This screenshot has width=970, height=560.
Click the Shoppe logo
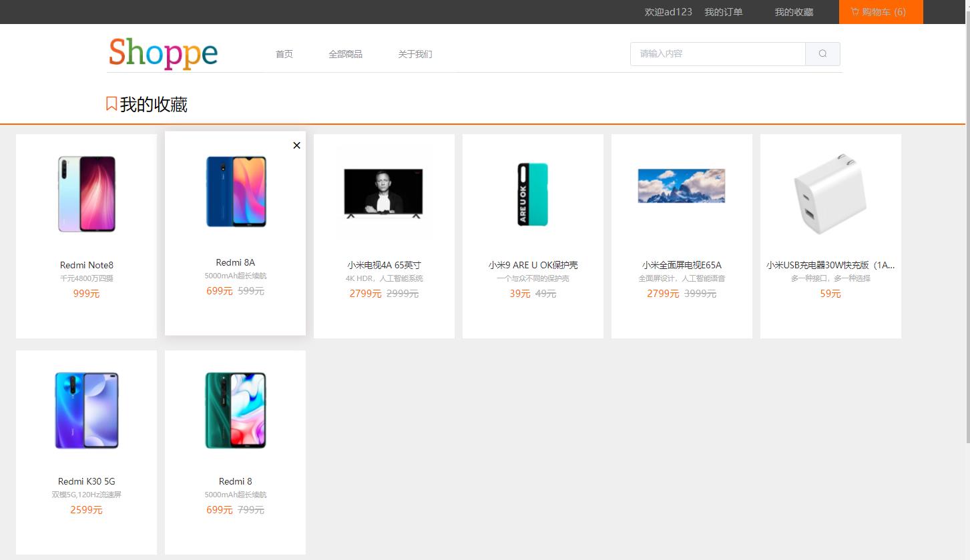[x=164, y=53]
